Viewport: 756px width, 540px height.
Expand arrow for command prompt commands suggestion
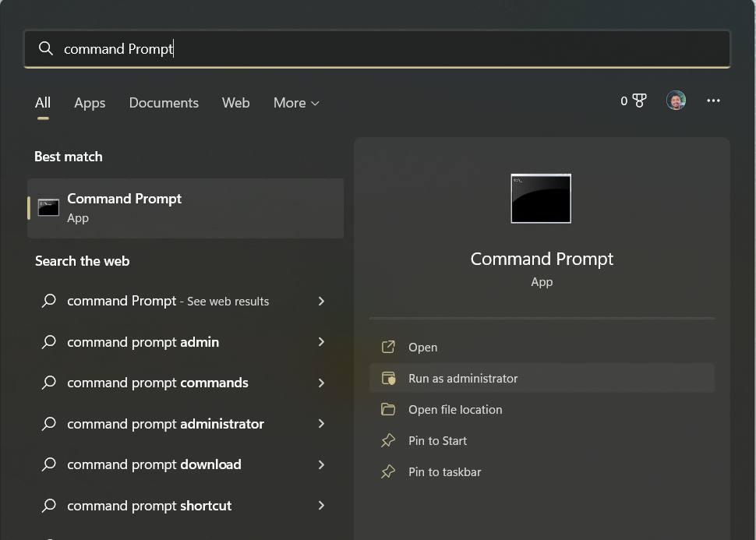(x=321, y=383)
